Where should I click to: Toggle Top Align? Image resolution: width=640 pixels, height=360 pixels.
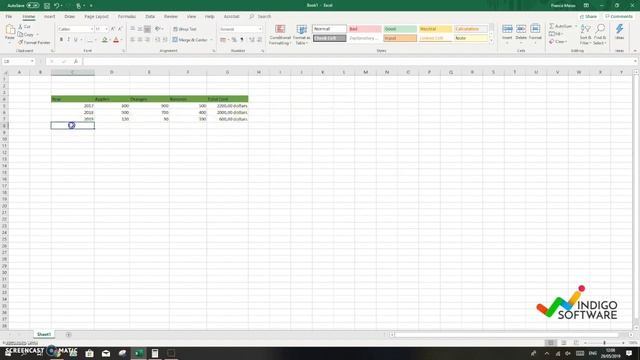pyautogui.click(x=133, y=29)
